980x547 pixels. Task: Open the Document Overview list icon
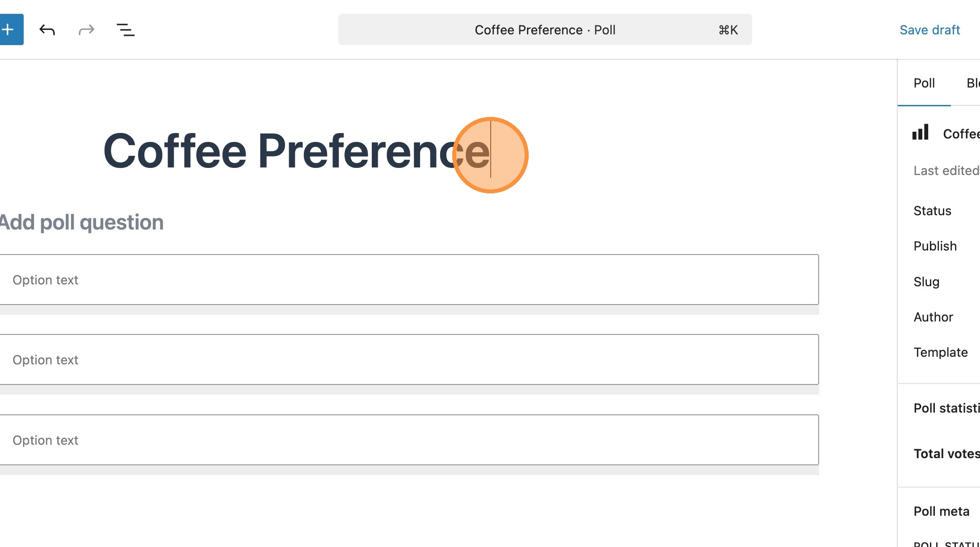126,30
